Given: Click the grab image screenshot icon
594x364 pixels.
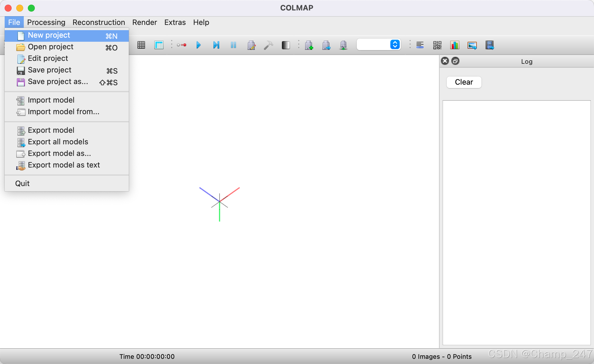Looking at the screenshot, I should point(472,45).
